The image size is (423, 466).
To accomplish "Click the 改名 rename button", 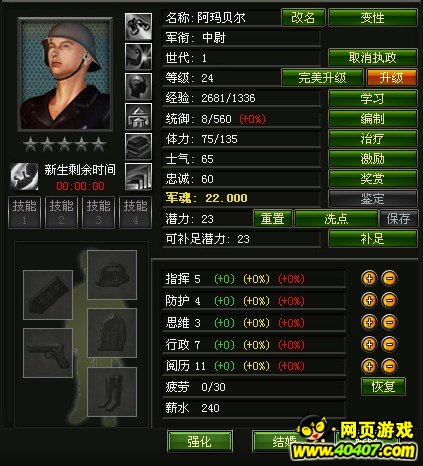I will pos(303,18).
